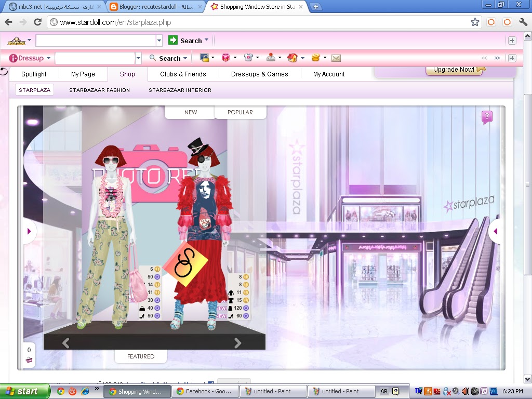Click the browser forward arrow

pos(23,22)
